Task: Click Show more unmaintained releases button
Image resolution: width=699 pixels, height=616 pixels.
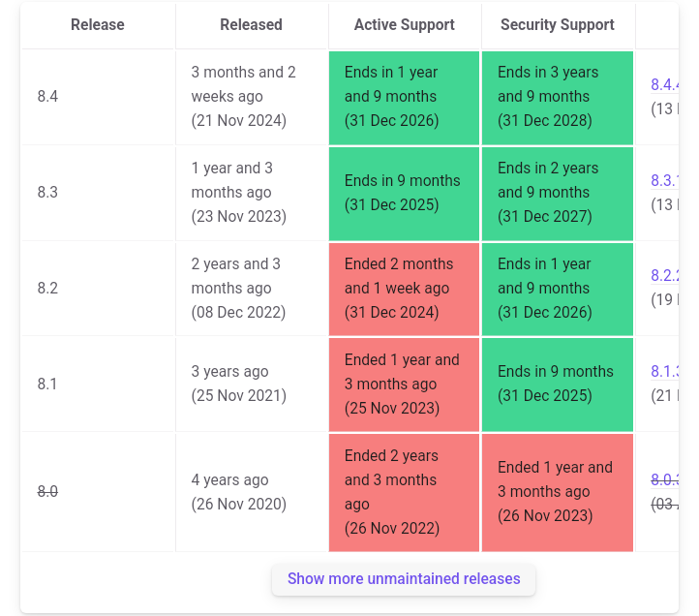Action: [404, 579]
